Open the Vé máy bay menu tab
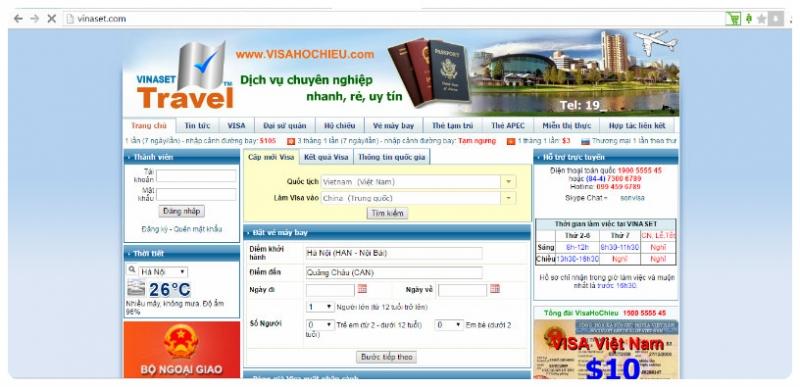 coord(393,125)
